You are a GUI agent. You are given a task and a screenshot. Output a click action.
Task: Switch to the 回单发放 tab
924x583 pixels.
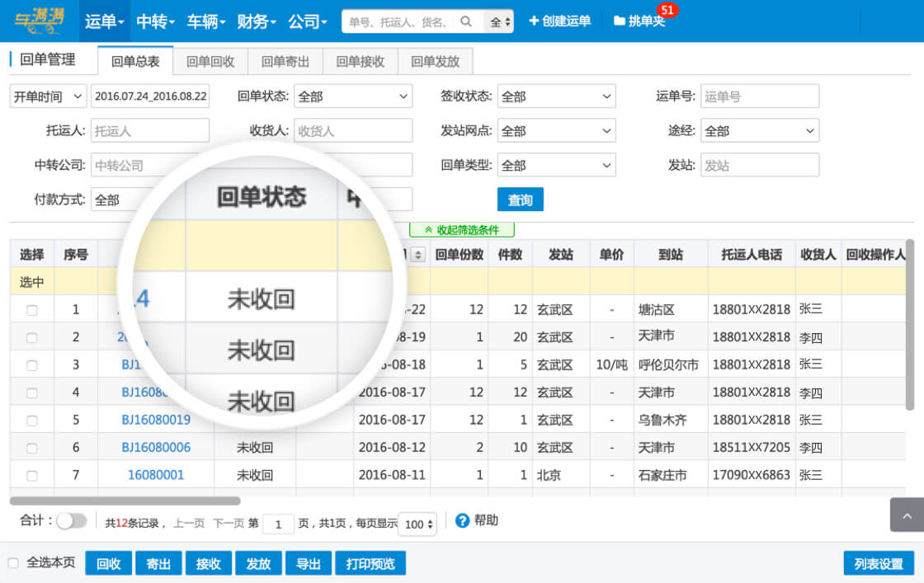tap(435, 61)
